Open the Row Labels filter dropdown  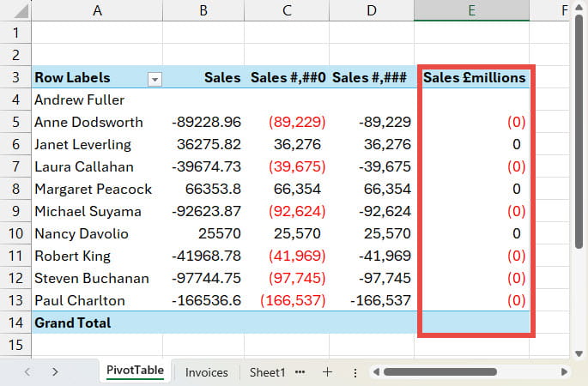(155, 79)
